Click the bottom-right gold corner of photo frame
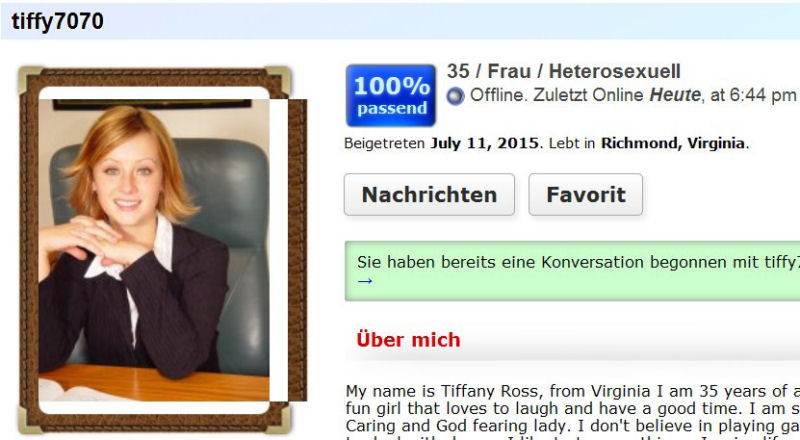Viewport: 800px width, 440px height. coord(278,418)
